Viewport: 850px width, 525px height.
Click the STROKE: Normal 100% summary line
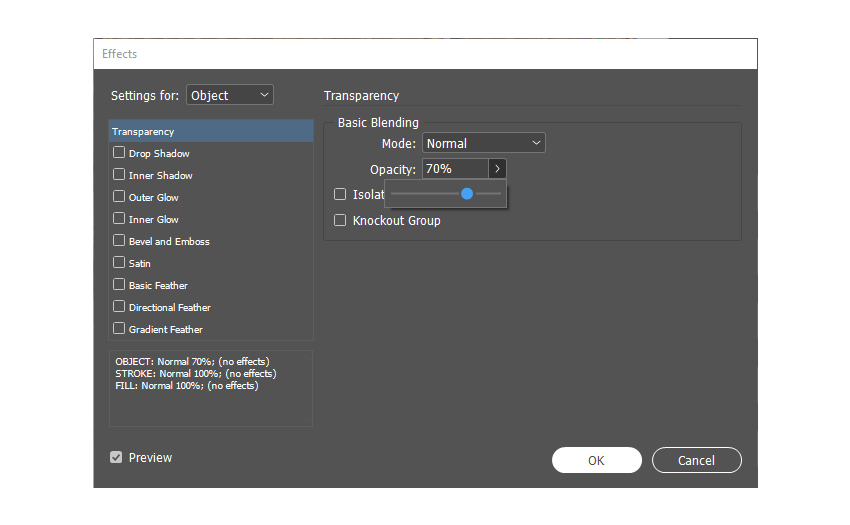point(196,373)
